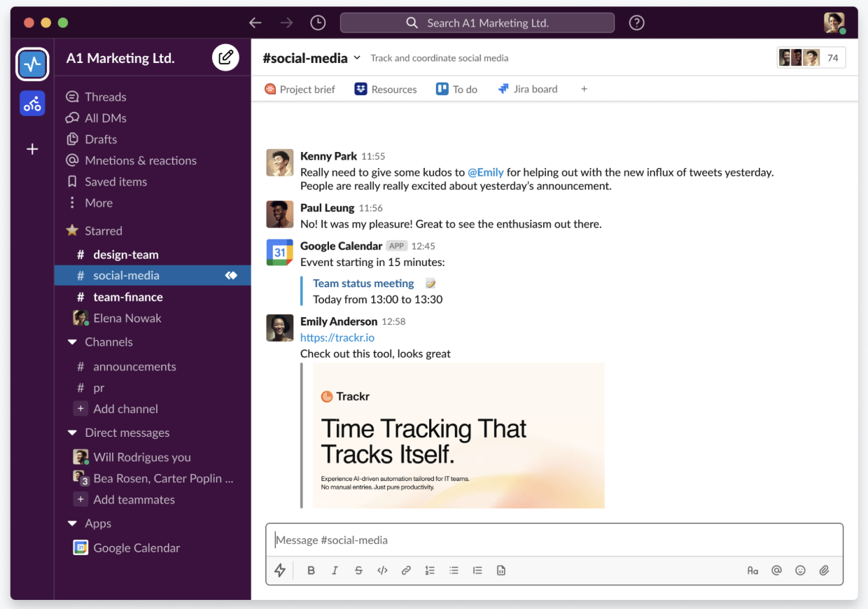
Task: Open the To do tab
Action: (x=456, y=89)
